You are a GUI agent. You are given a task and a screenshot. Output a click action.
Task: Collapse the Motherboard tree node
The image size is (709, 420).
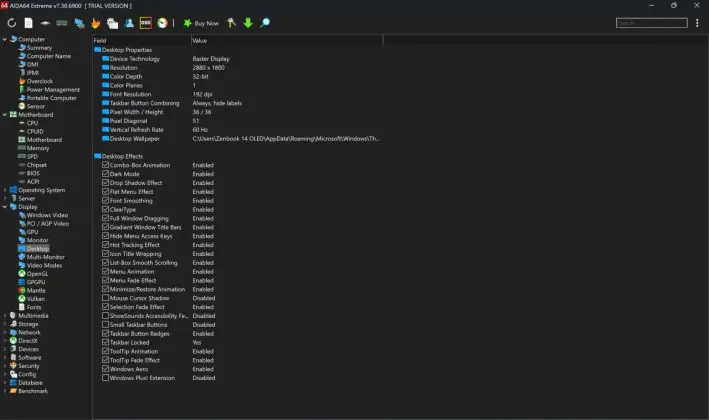(x=5, y=115)
